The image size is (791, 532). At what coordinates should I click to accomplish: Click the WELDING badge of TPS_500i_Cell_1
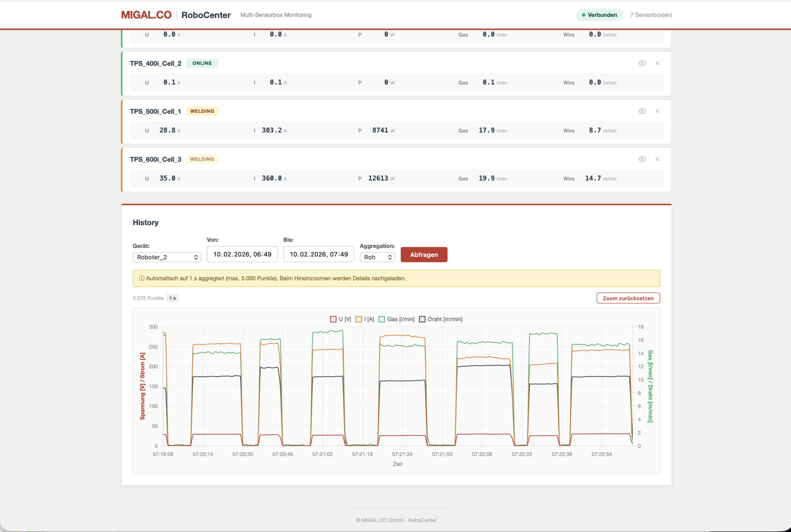(x=202, y=111)
